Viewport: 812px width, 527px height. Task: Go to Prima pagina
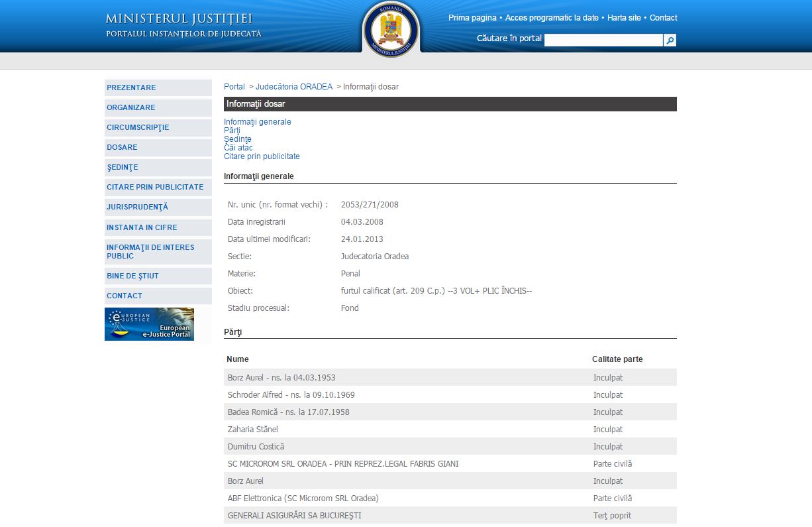point(472,18)
